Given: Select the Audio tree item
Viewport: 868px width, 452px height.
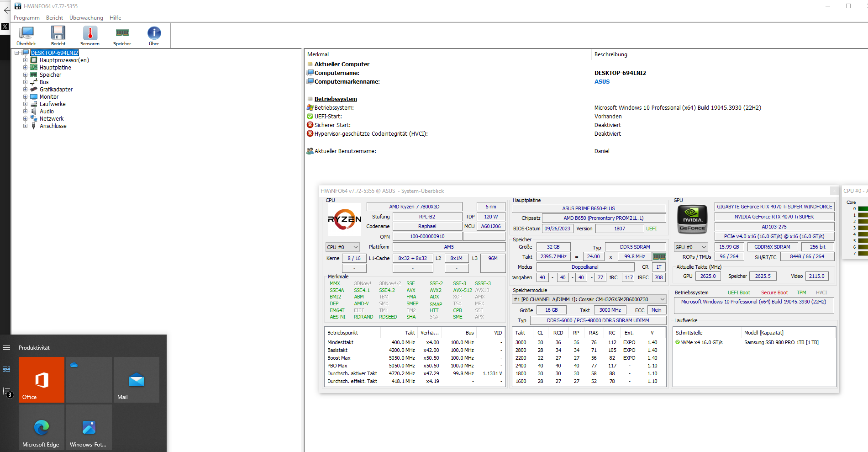Looking at the screenshot, I should tap(47, 111).
